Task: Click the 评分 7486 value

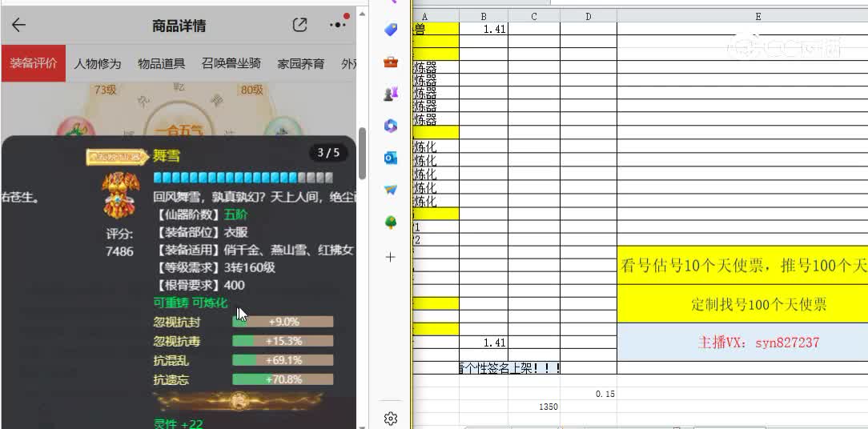Action: (x=119, y=251)
